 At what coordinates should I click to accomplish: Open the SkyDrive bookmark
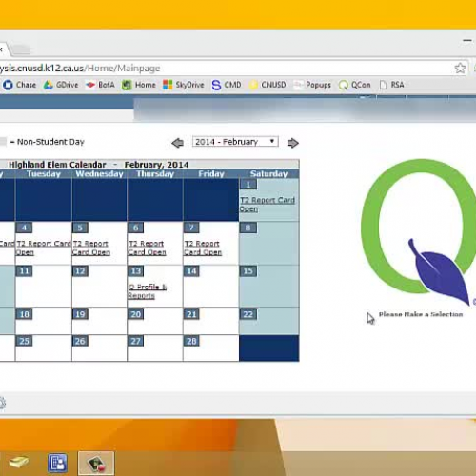click(184, 85)
